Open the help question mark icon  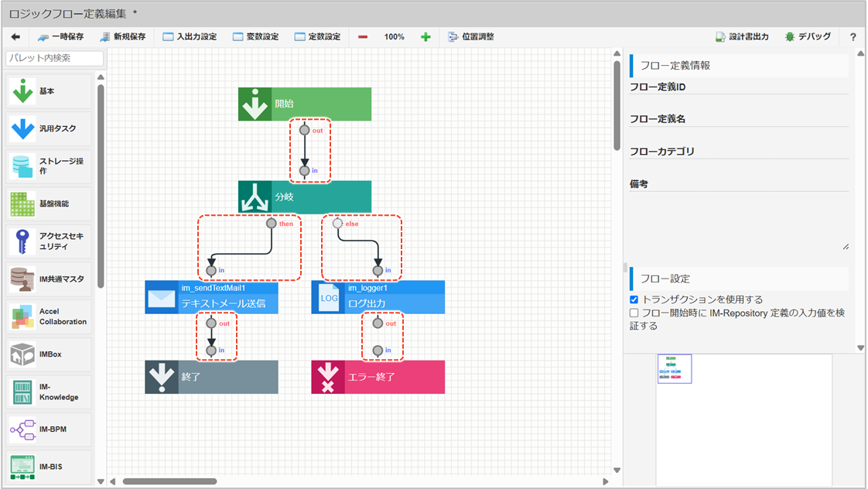853,37
